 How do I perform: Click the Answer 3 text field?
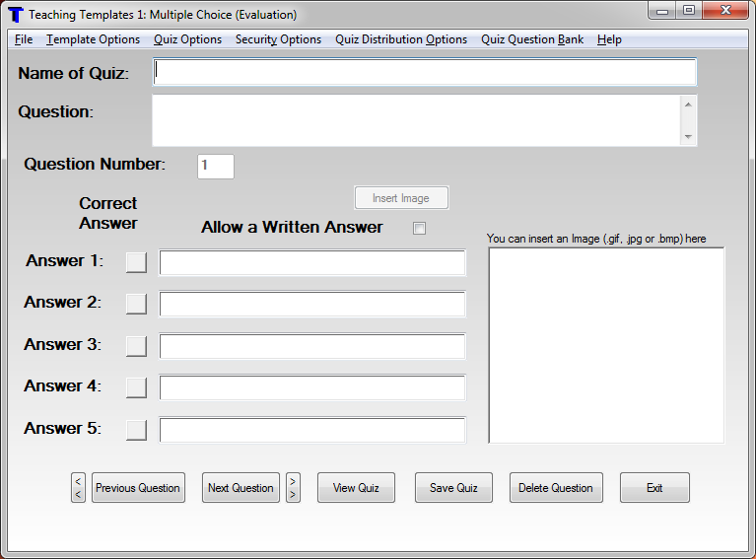tap(312, 346)
